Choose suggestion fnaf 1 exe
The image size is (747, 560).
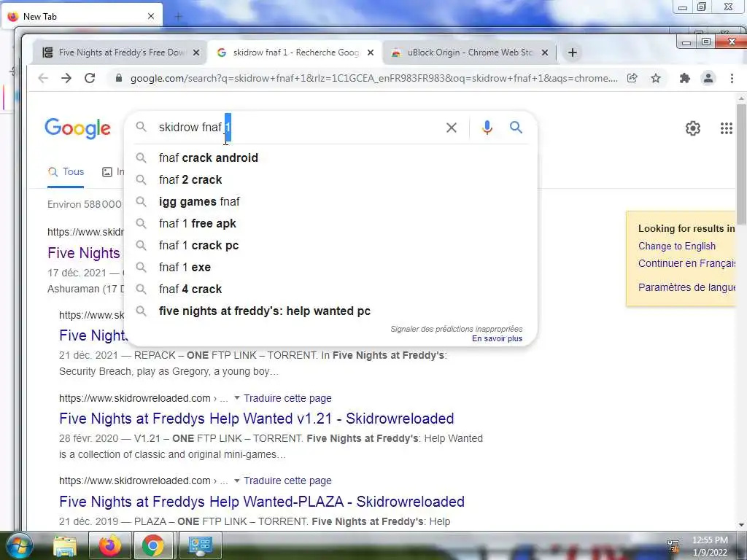pos(330,267)
